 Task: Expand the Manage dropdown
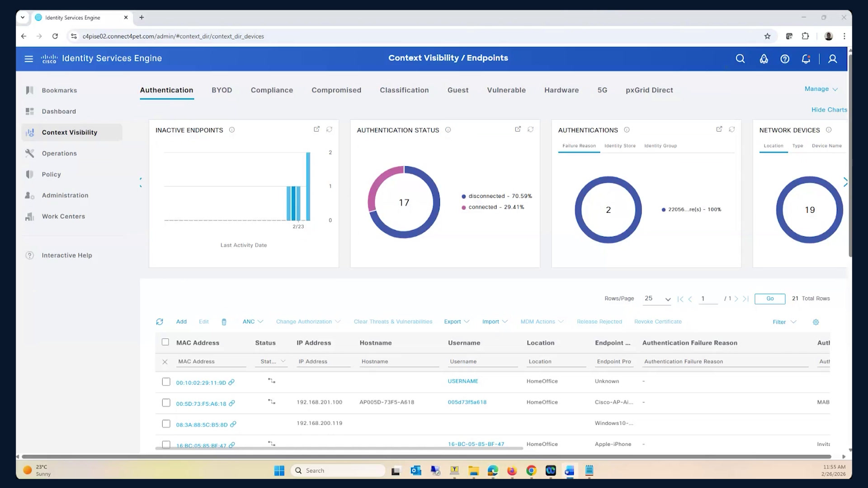[x=821, y=89]
